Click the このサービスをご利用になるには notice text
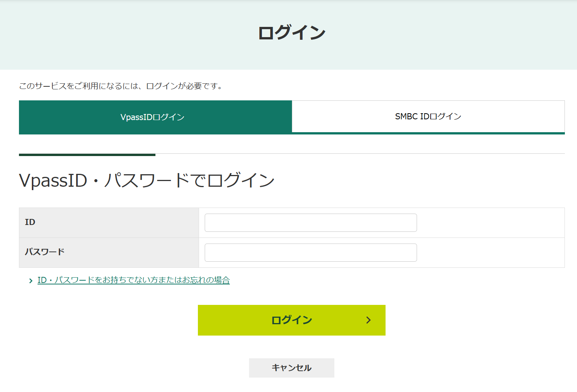577x392 pixels. tap(121, 86)
